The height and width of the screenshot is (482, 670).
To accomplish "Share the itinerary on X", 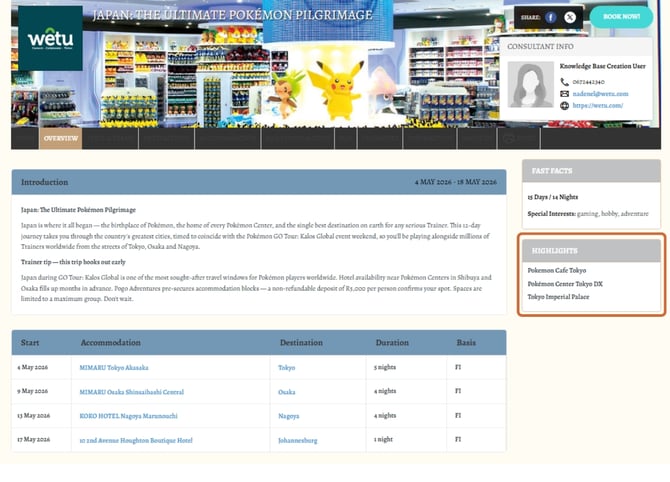I will pyautogui.click(x=570, y=17).
